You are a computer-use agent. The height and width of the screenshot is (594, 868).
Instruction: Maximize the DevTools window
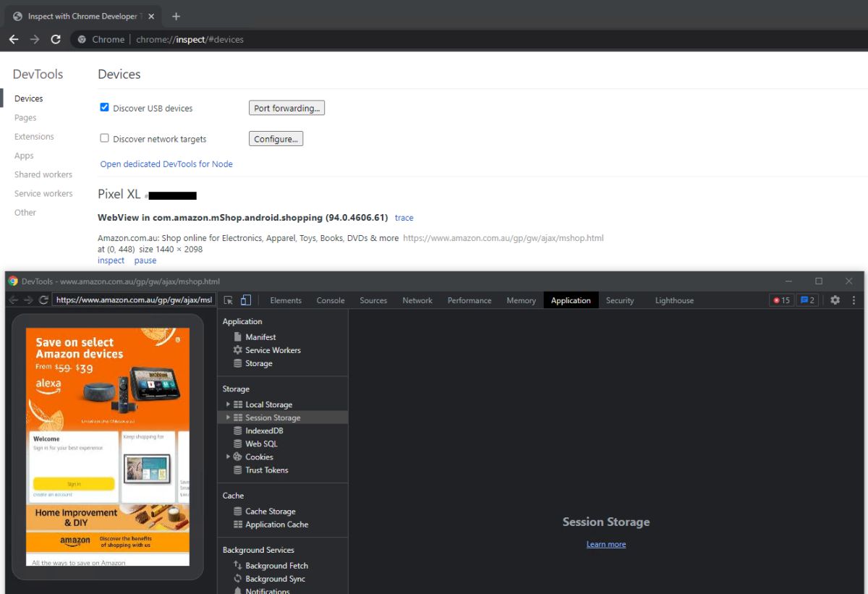coord(819,281)
